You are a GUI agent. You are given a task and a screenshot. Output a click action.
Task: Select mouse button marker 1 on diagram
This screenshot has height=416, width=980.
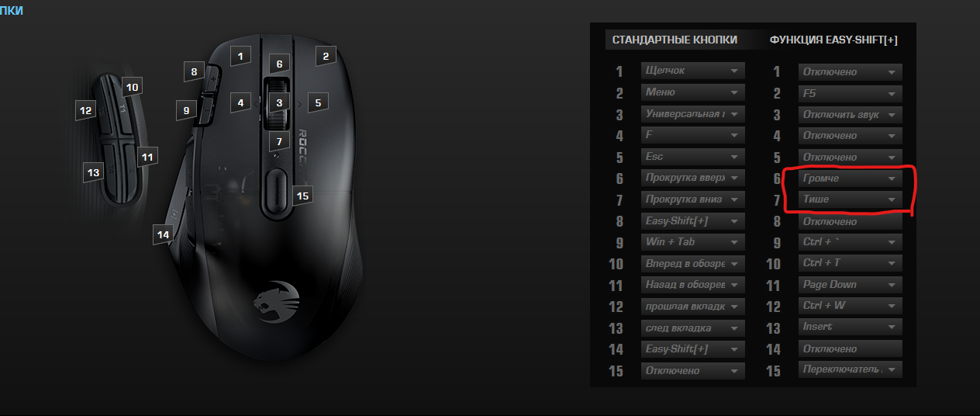coord(241,56)
